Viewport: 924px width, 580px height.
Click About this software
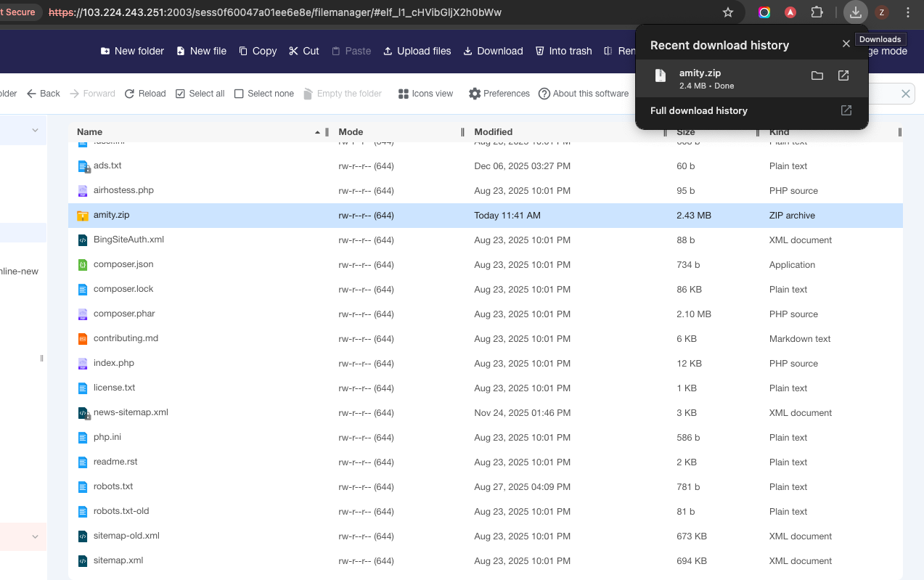584,94
